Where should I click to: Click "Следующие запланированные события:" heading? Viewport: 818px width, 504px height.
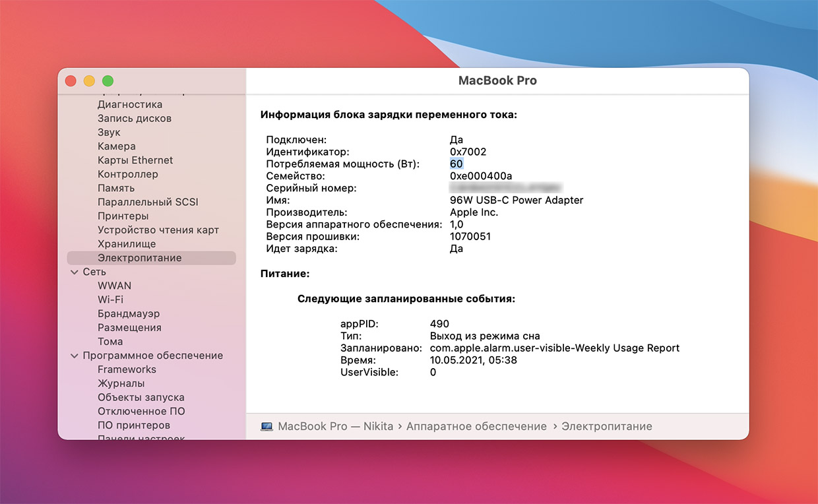point(406,299)
